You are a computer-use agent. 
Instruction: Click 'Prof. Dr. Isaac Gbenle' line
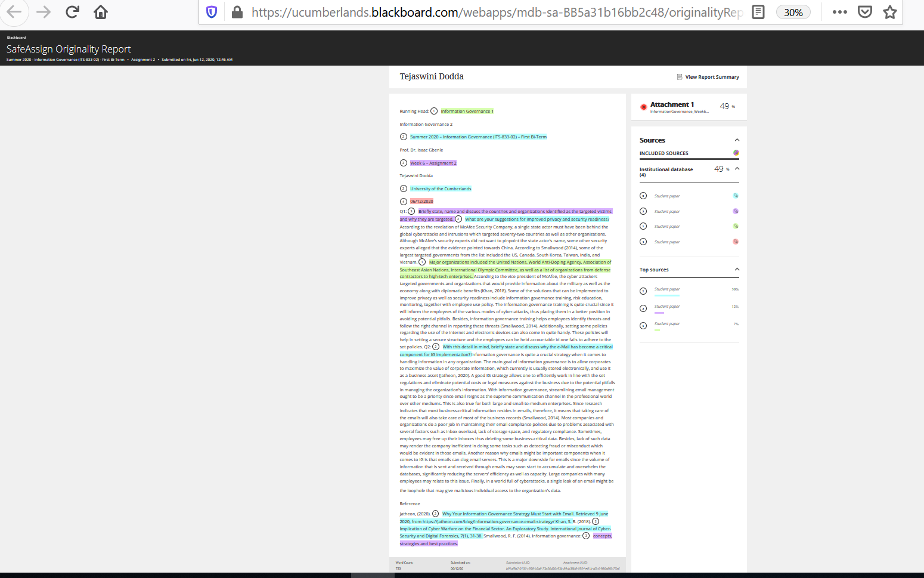point(421,150)
